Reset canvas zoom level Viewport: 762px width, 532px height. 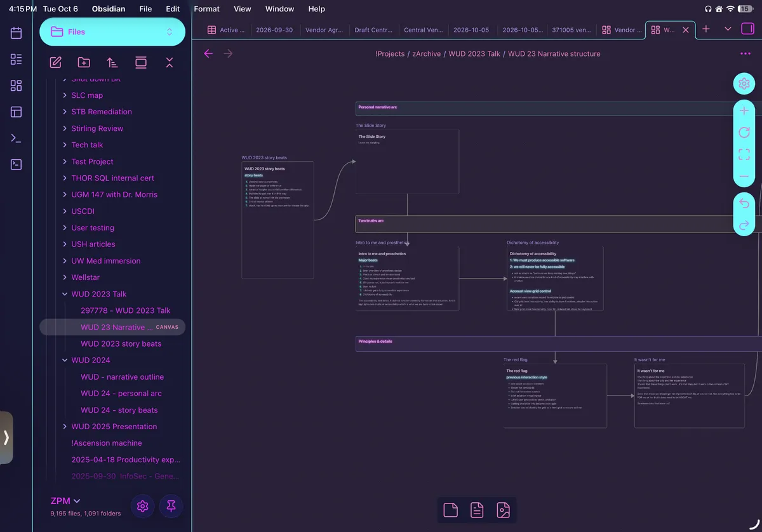(744, 133)
